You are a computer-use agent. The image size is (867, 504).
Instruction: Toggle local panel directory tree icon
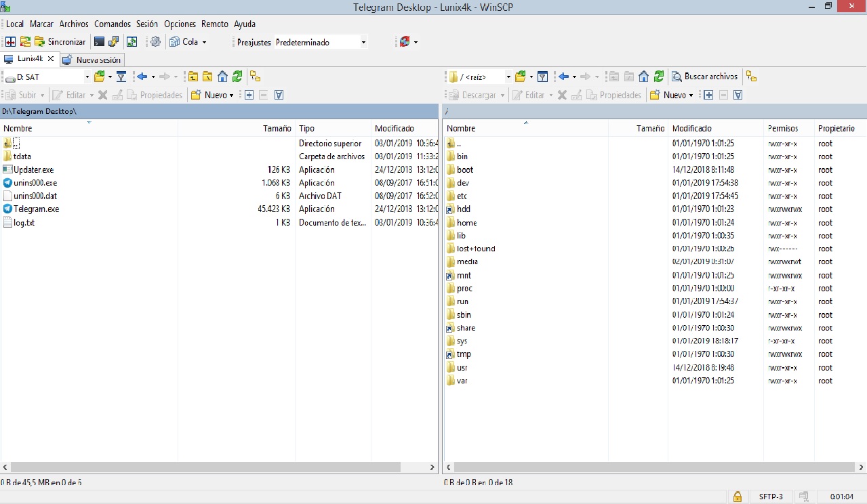(255, 77)
